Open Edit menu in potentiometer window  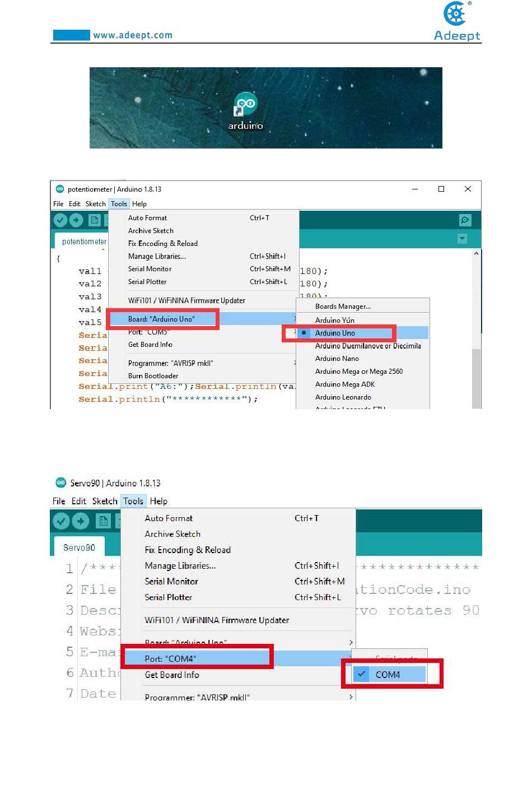tap(74, 204)
